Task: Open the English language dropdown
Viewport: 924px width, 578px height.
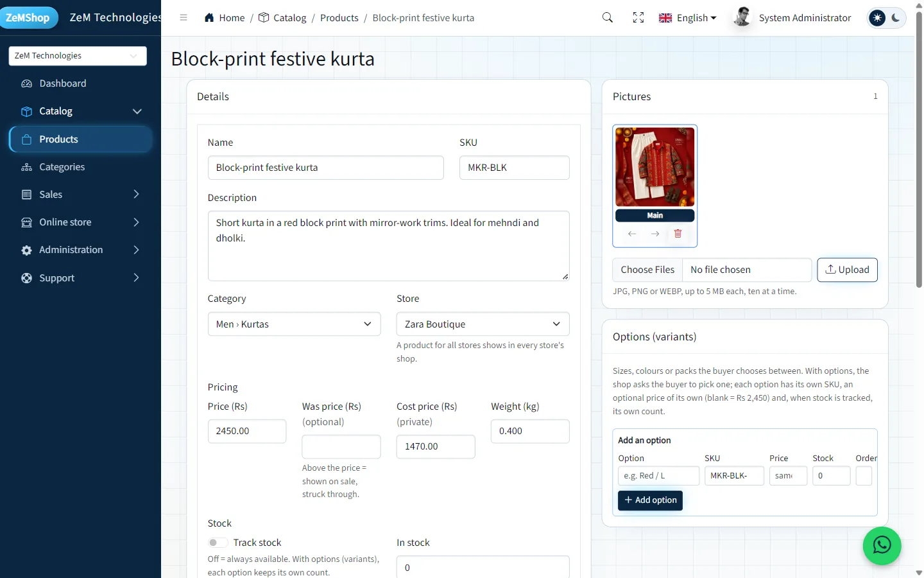Action: pyautogui.click(x=687, y=18)
